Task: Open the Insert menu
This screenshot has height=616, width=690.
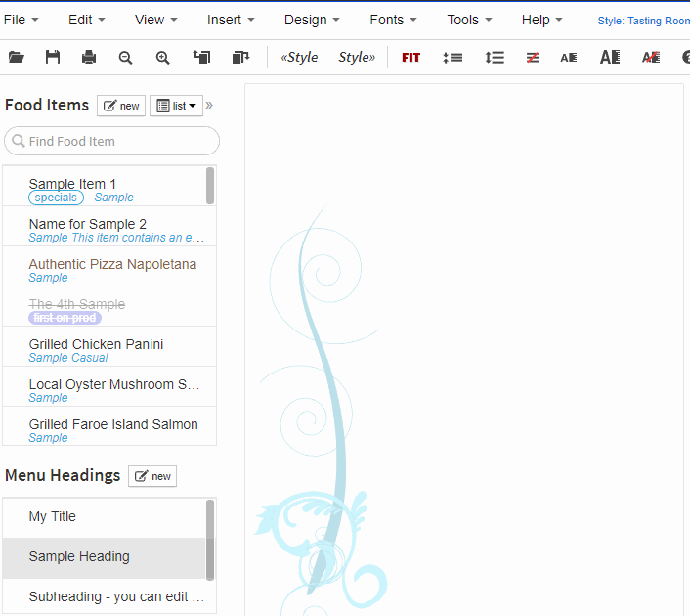Action: tap(231, 20)
